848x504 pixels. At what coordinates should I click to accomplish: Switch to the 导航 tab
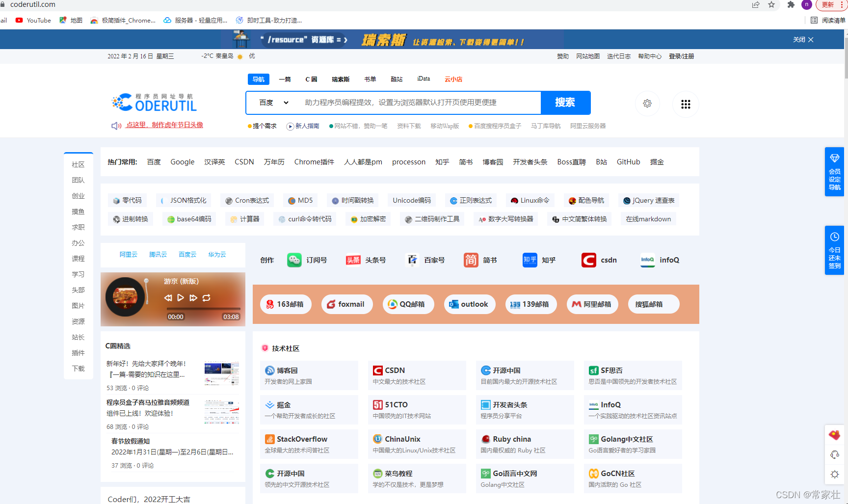coord(259,80)
